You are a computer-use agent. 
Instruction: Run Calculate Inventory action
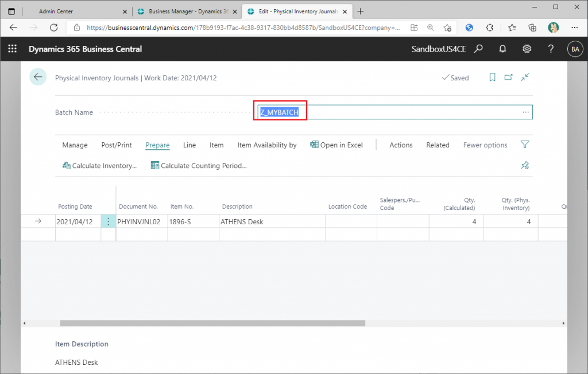(99, 166)
